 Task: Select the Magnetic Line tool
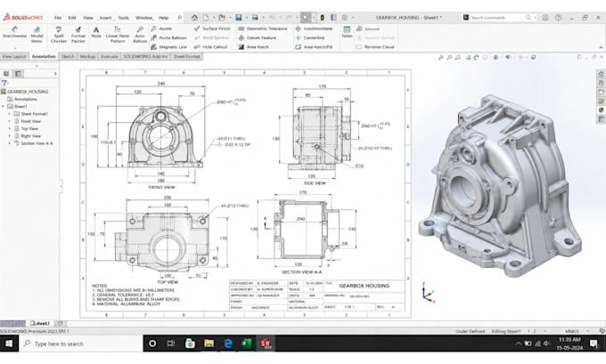169,46
